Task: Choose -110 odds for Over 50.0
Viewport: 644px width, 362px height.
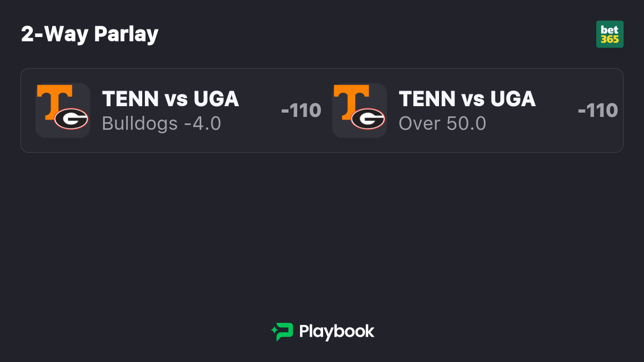Action: pos(598,110)
